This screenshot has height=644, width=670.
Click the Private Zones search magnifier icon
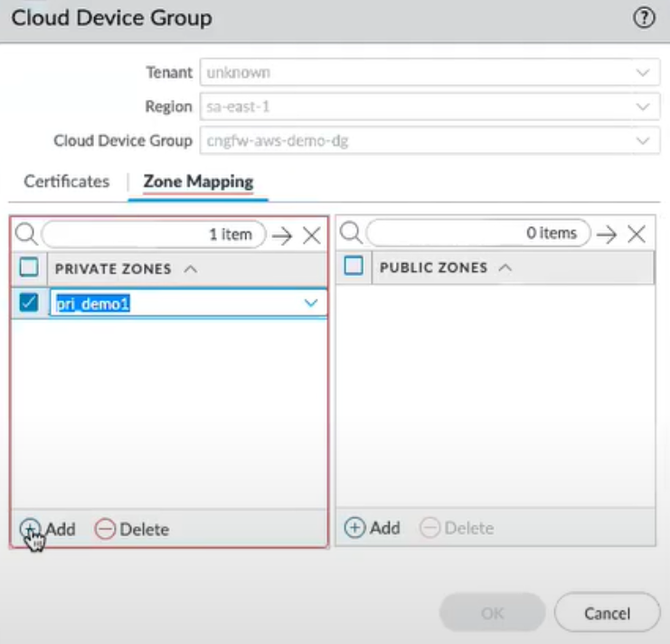[26, 234]
